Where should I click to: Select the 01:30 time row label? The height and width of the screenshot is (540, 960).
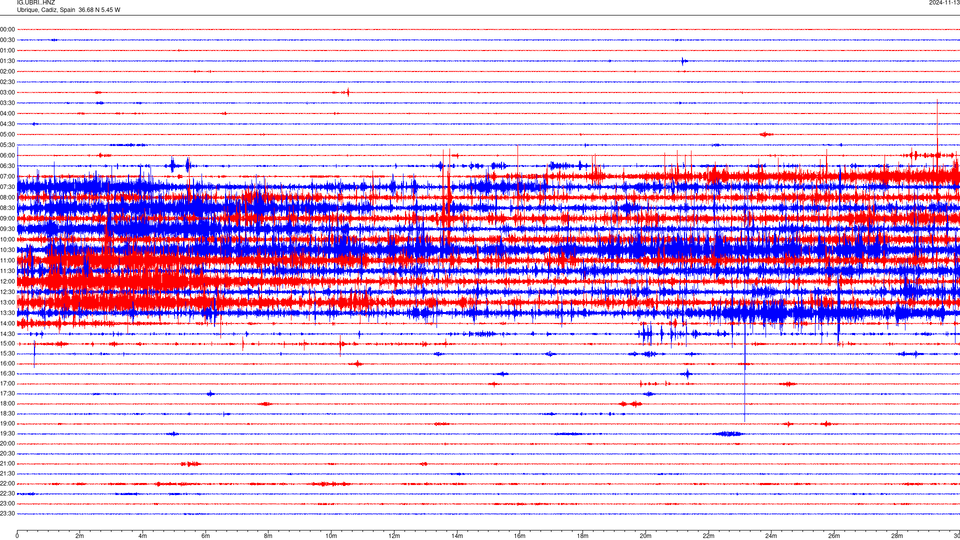point(7,61)
